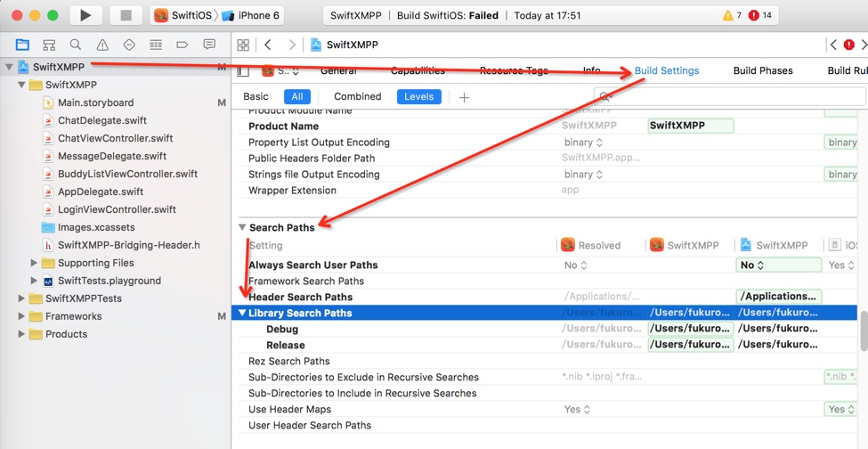Expand SwiftTests.playground

[35, 281]
